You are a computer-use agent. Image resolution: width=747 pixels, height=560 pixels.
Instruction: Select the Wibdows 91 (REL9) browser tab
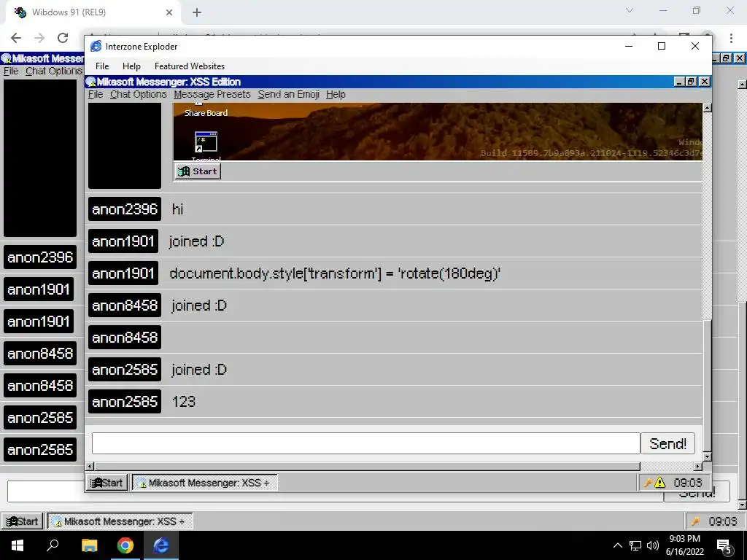coord(93,12)
